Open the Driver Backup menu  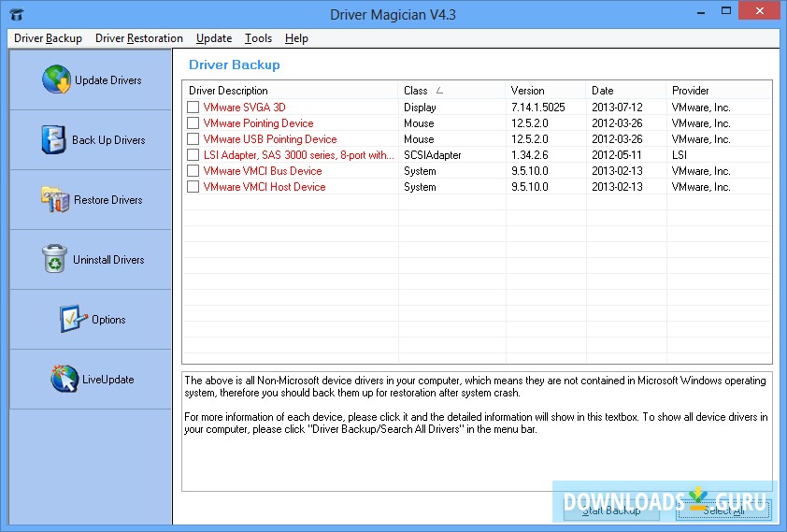[48, 38]
